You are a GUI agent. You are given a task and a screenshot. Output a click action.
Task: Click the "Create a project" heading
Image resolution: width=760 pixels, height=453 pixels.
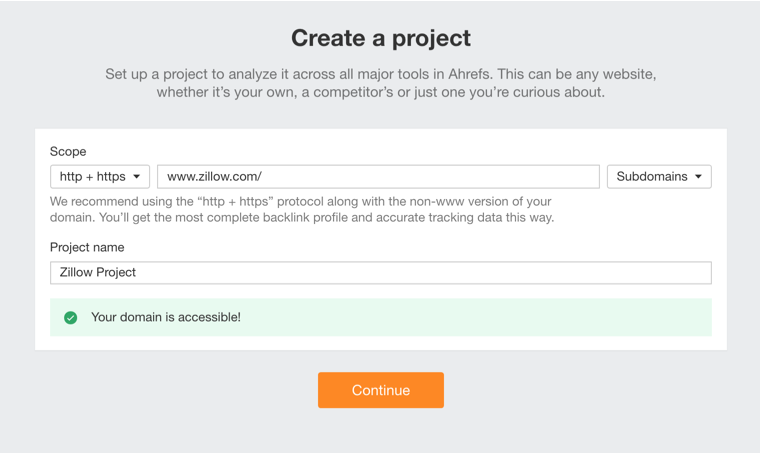[x=380, y=38]
